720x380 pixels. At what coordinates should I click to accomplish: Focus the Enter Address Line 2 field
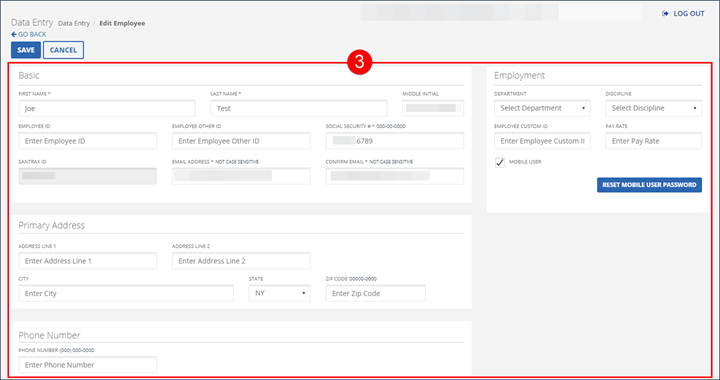point(241,261)
